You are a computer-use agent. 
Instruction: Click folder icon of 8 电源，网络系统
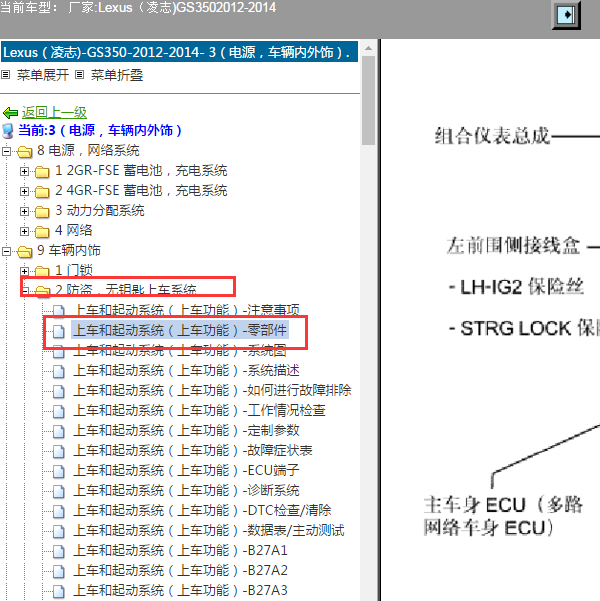tap(25, 152)
